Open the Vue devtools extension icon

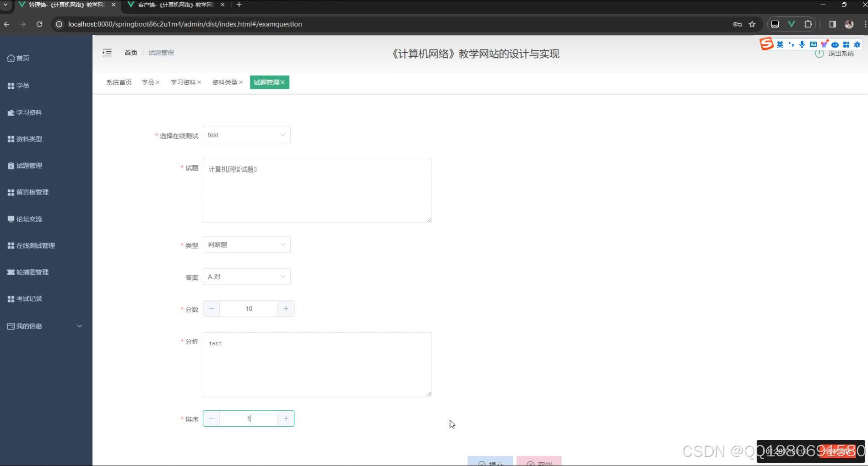coord(792,24)
